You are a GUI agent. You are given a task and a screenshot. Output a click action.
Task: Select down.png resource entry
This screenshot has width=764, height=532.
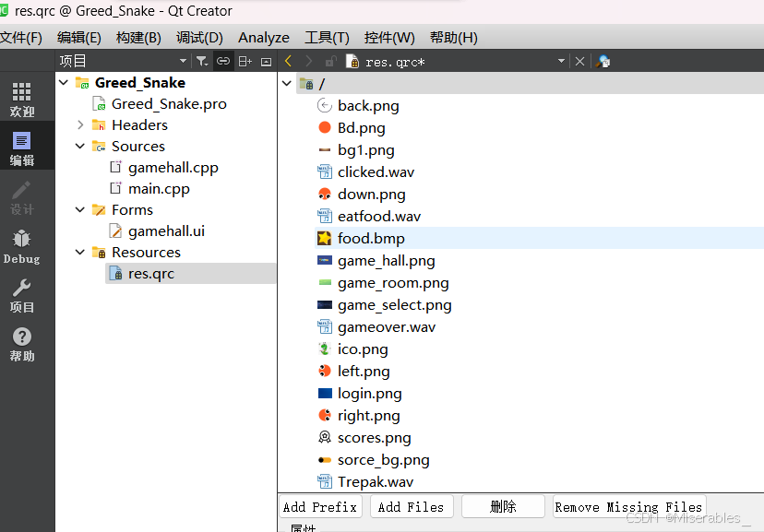click(x=371, y=195)
